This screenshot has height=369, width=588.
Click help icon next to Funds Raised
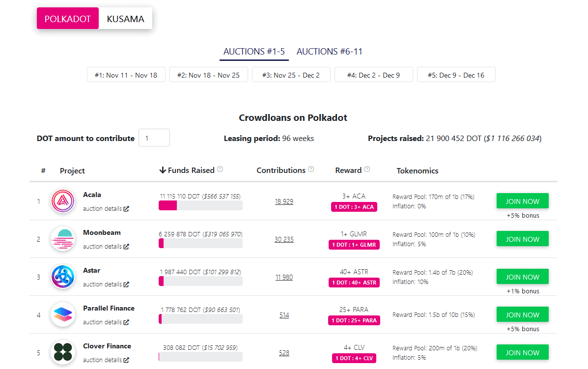point(220,170)
